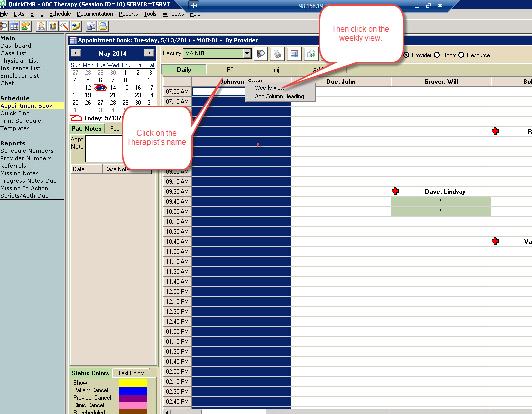
Task: Click the pinned yellow note icon
Action: pyautogui.click(x=76, y=26)
